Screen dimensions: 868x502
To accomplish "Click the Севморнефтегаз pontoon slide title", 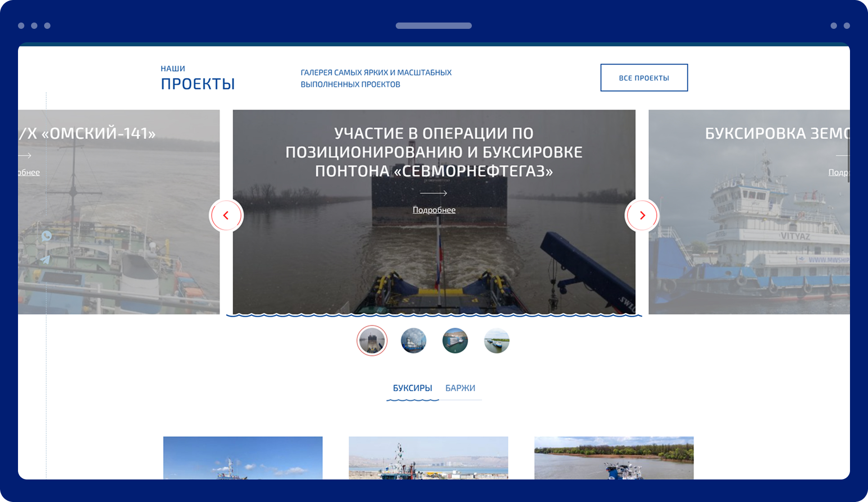I will point(434,152).
